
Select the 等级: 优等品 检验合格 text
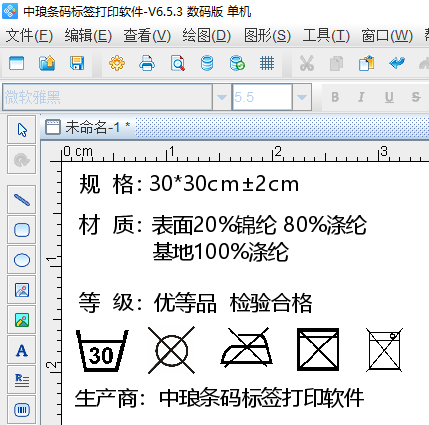tap(195, 303)
